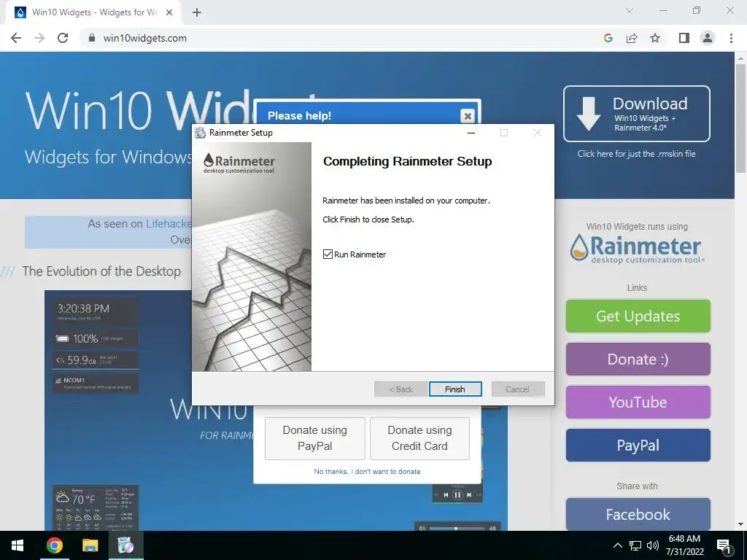Minimize the Rainmeter Setup window

[471, 133]
